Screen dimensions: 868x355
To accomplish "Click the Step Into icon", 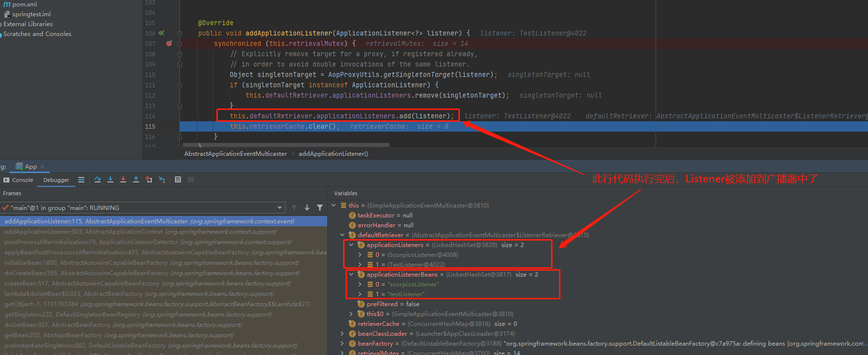I will (110, 180).
